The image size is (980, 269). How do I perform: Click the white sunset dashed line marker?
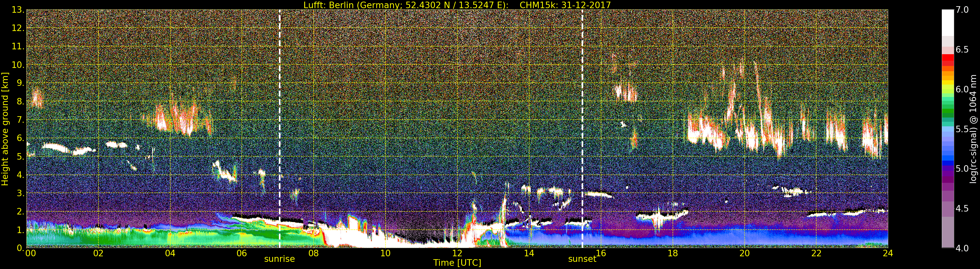[582, 129]
